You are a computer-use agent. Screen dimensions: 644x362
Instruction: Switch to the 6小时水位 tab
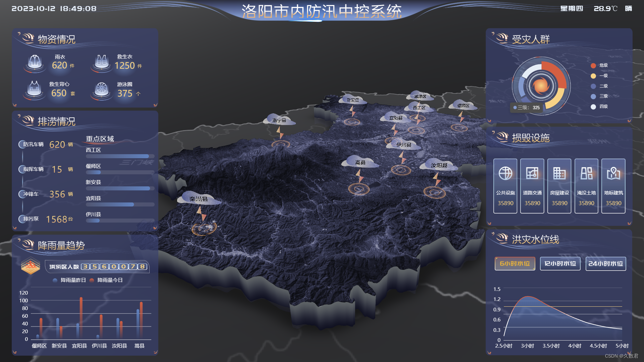coord(515,263)
